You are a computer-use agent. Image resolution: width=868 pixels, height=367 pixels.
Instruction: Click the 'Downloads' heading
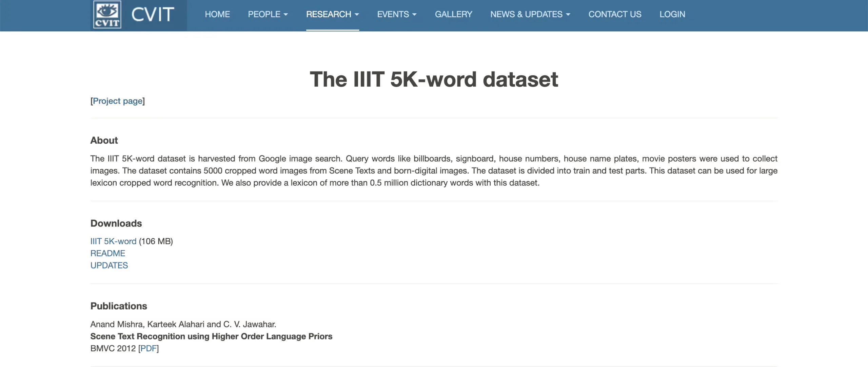coord(116,223)
